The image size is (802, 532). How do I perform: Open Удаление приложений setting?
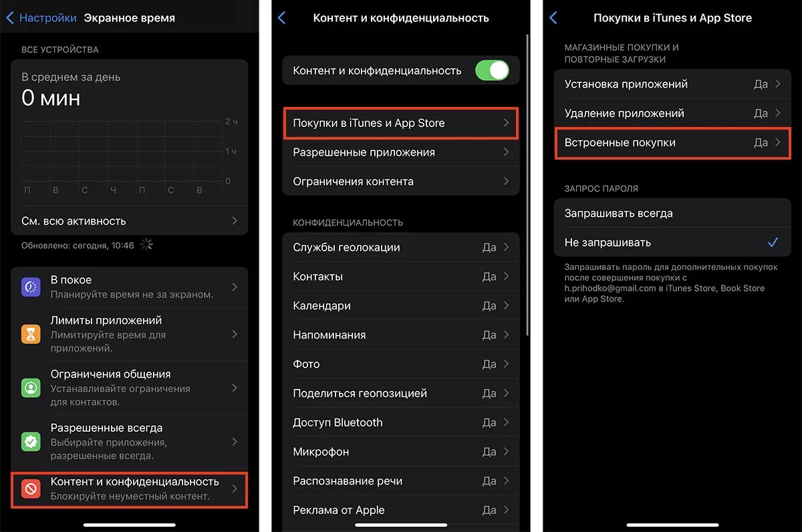[672, 114]
